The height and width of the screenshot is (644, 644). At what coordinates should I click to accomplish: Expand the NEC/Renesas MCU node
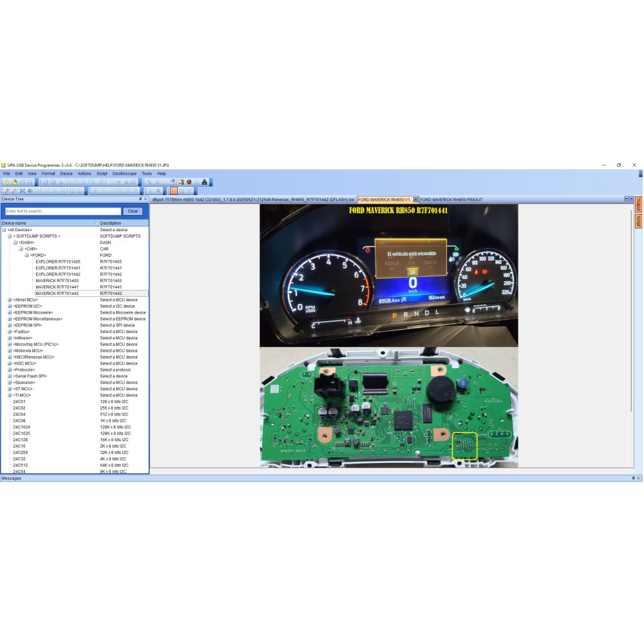click(10, 357)
